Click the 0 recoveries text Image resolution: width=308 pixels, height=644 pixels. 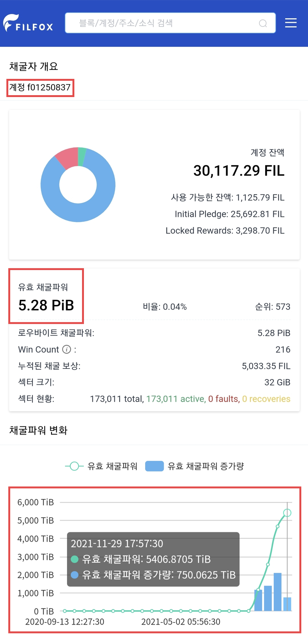pyautogui.click(x=266, y=399)
